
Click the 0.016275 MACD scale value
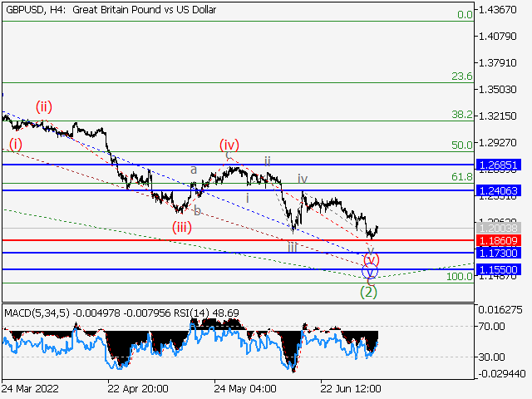point(500,310)
